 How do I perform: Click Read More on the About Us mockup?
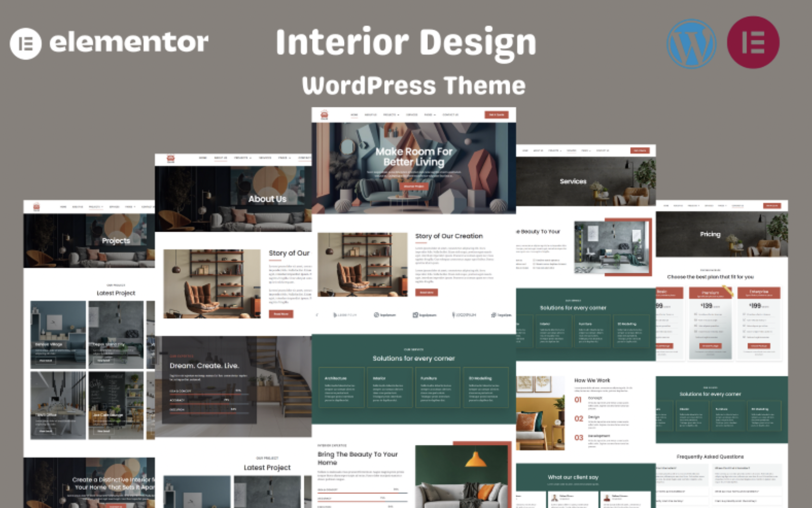pyautogui.click(x=281, y=314)
